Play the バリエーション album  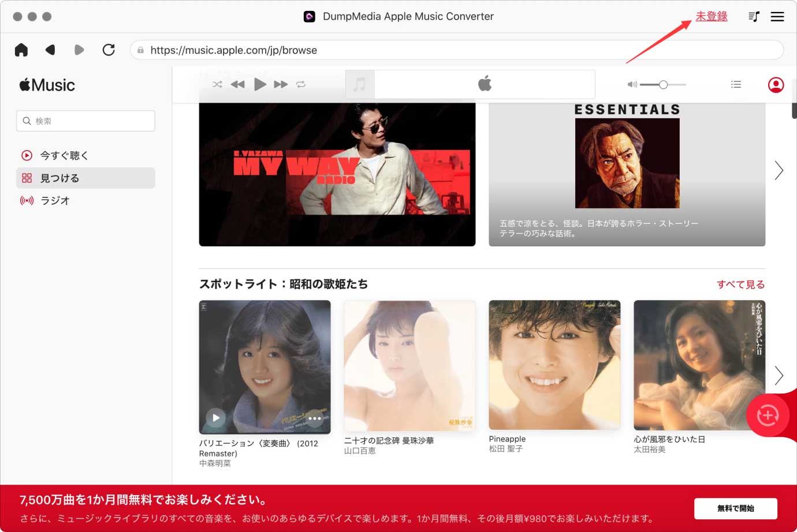point(216,417)
